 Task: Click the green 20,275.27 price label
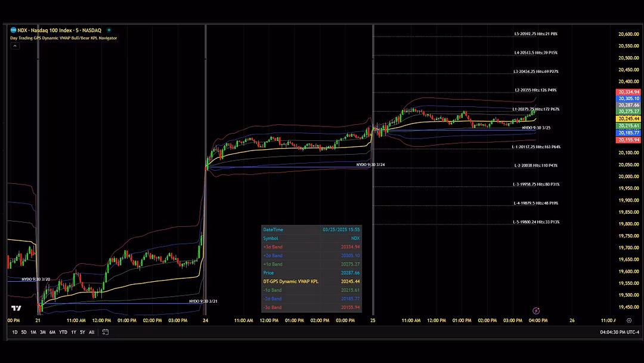628,112
